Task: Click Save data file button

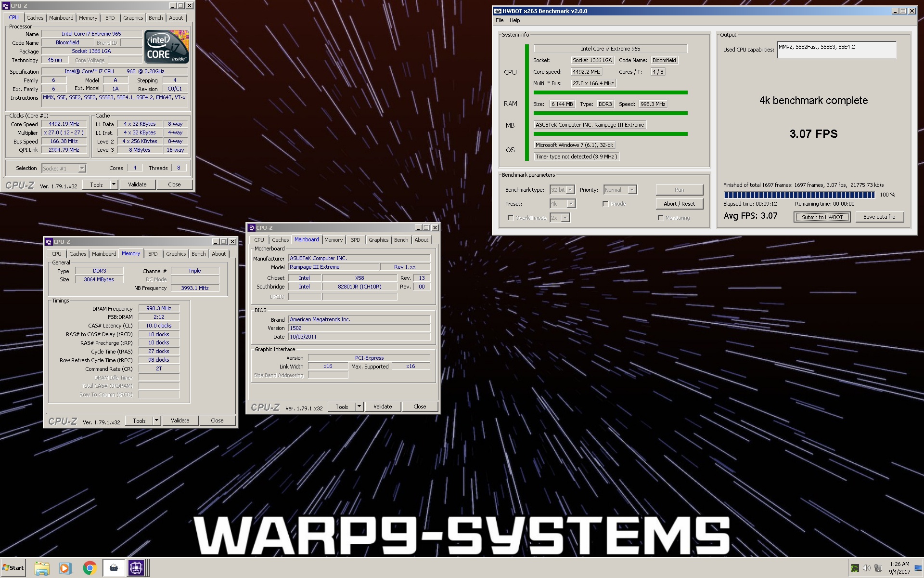Action: [x=879, y=217]
